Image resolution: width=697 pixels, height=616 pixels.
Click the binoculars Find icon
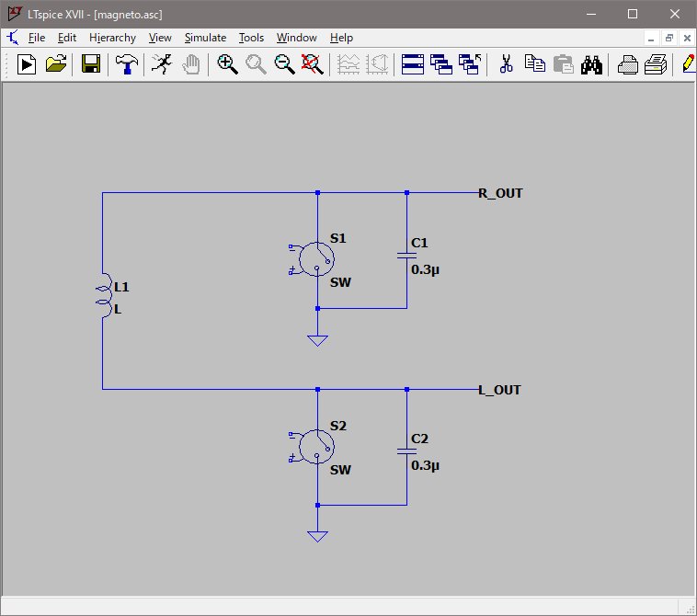[592, 64]
